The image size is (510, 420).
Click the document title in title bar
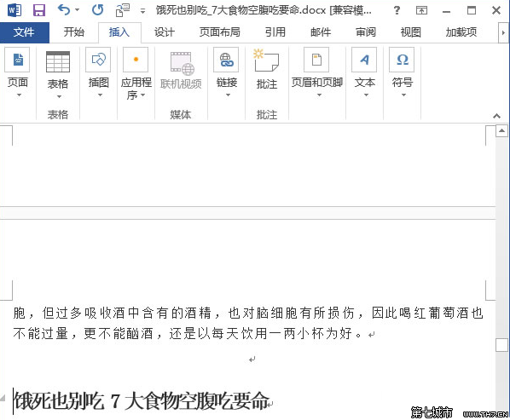(x=264, y=10)
